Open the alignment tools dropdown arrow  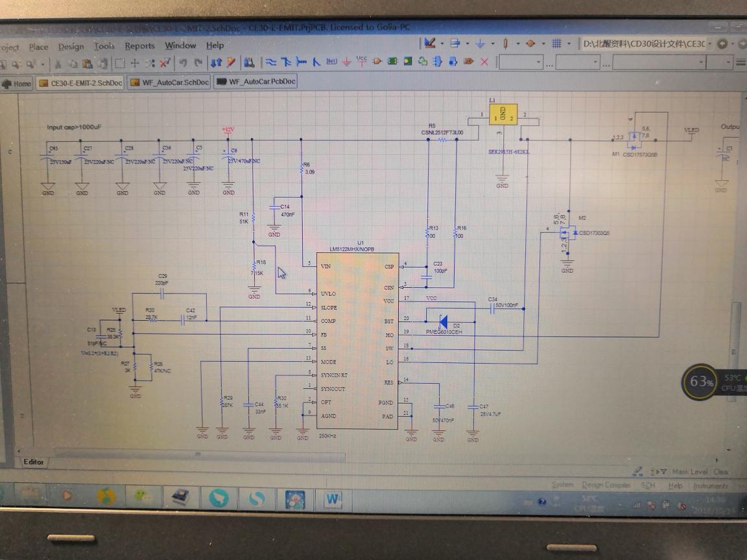tap(468, 44)
